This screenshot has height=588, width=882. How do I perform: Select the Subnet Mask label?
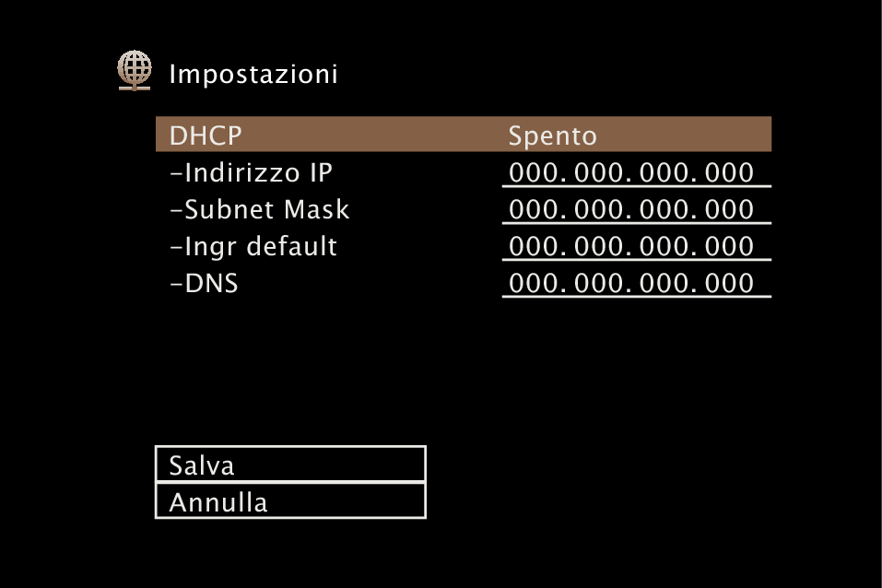259,209
